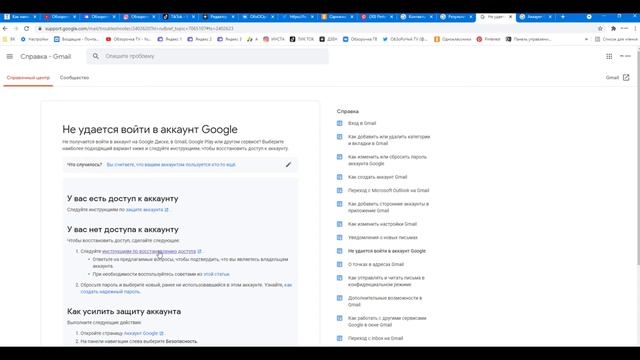
Task: Reload the page with the refresh icon
Action: 27,29
